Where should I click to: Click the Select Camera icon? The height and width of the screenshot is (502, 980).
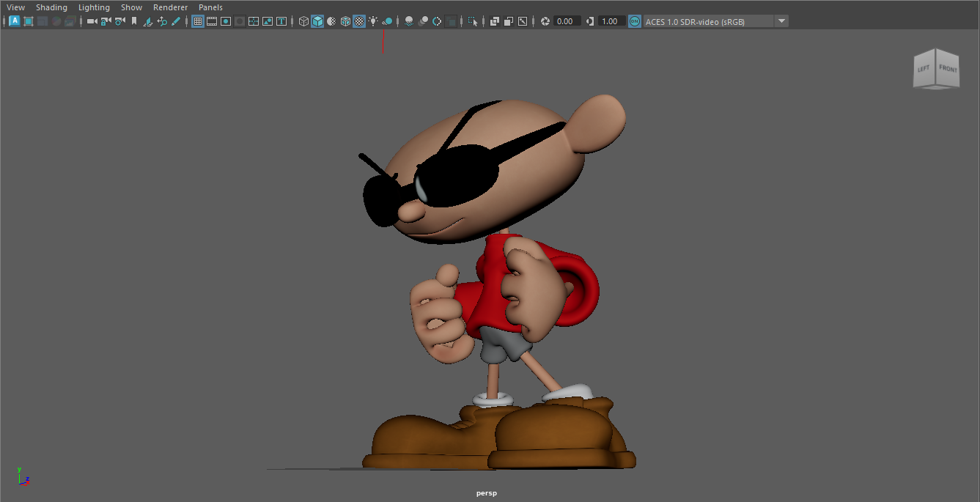click(92, 21)
